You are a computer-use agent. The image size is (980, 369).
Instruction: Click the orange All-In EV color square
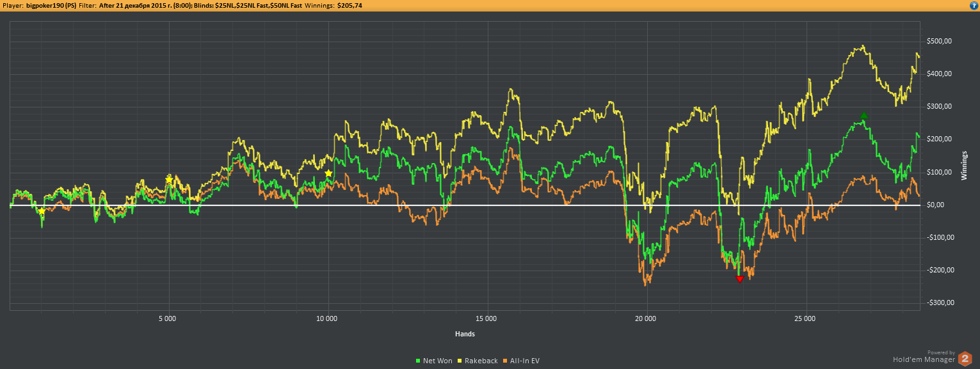(x=506, y=361)
